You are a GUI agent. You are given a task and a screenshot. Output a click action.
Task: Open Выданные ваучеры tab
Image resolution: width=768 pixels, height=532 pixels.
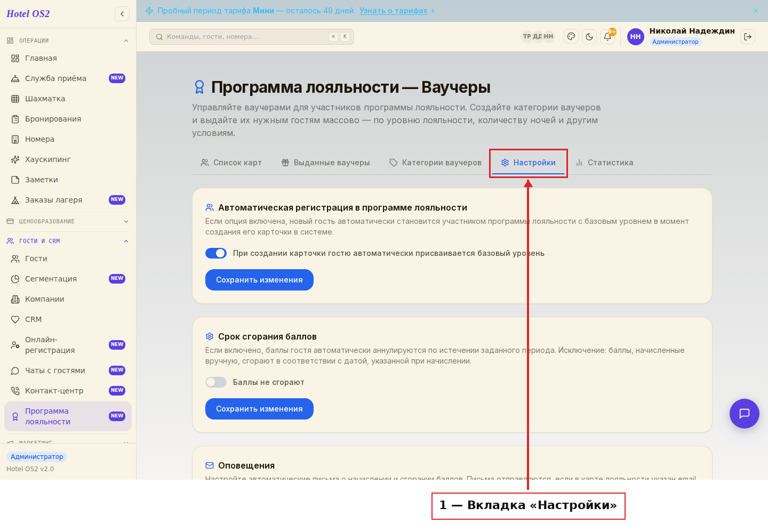point(325,163)
